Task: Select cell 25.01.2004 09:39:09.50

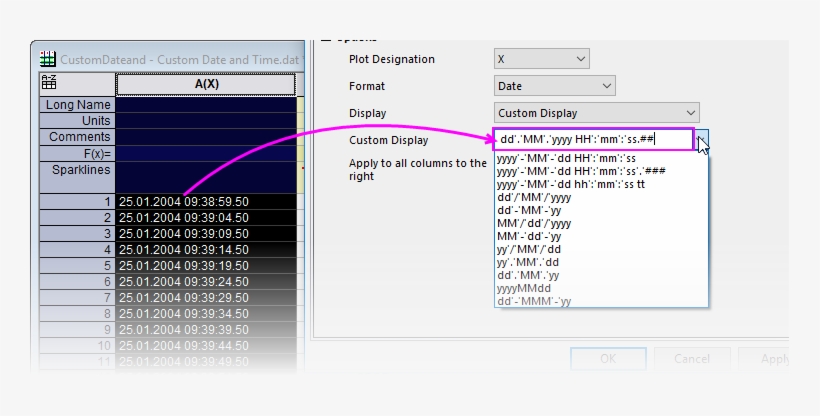Action: pos(206,234)
